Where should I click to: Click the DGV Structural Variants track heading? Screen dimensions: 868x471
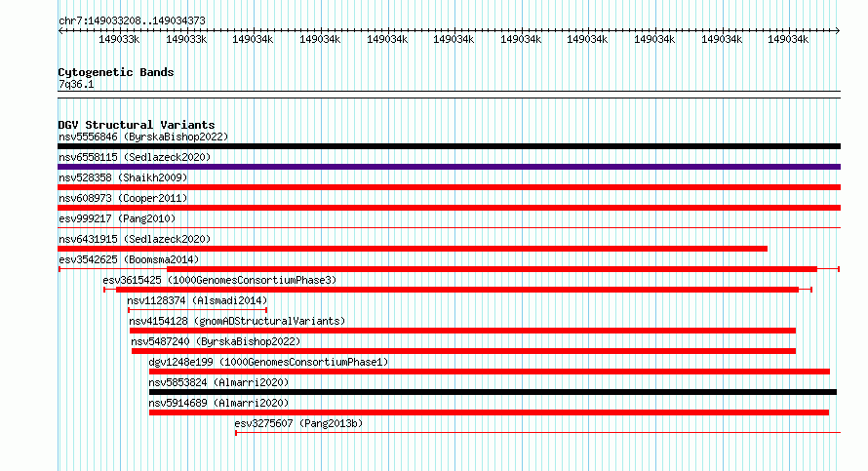[x=137, y=125]
